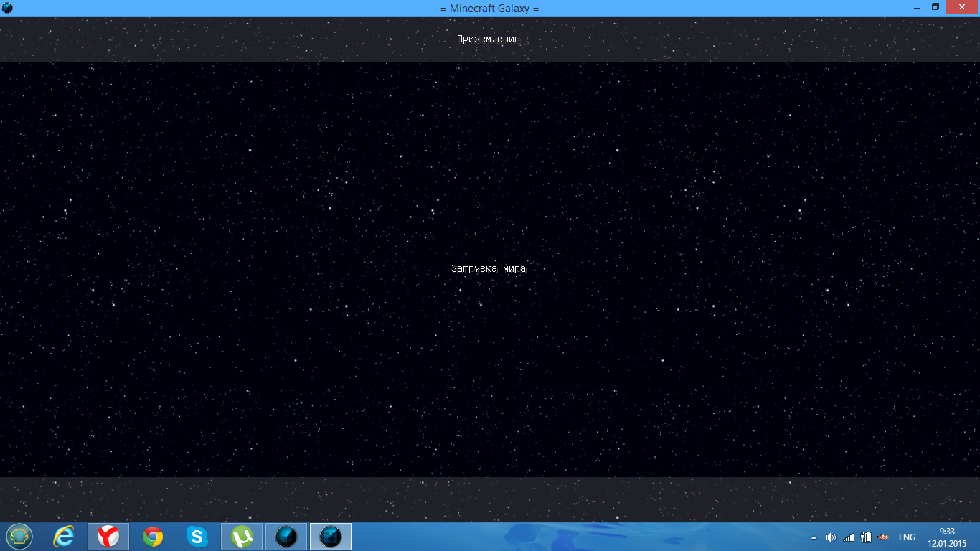Open the volume speaker tray icon
The width and height of the screenshot is (980, 551).
pyautogui.click(x=831, y=537)
